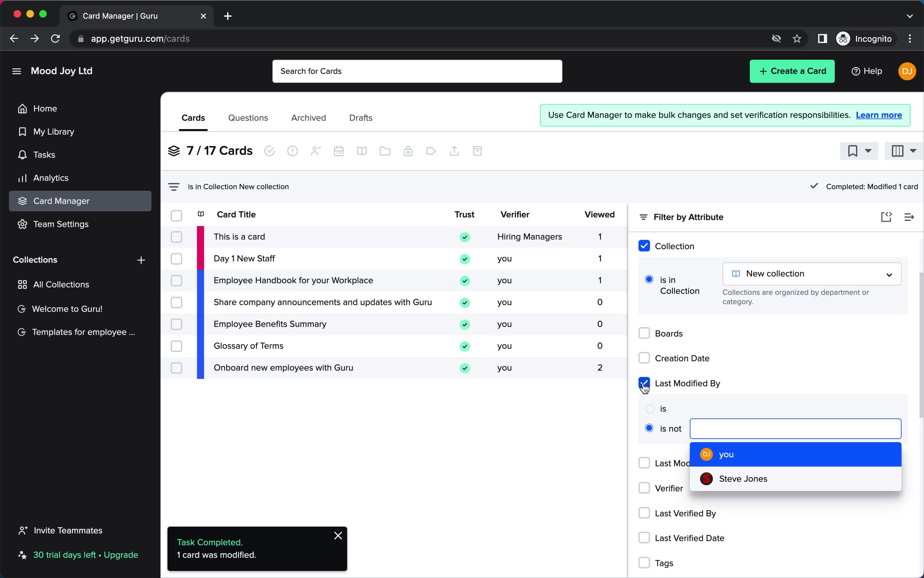Click the archive box toolbar icon
This screenshot has width=924, height=578.
(x=477, y=151)
